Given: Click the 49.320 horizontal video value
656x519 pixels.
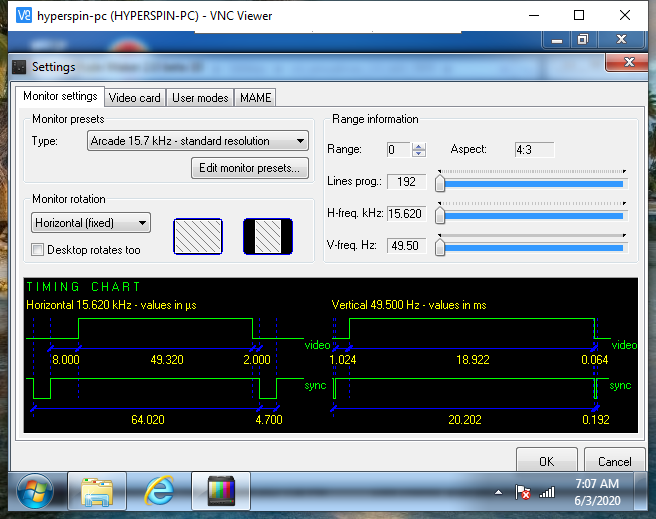Looking at the screenshot, I should click(167, 360).
